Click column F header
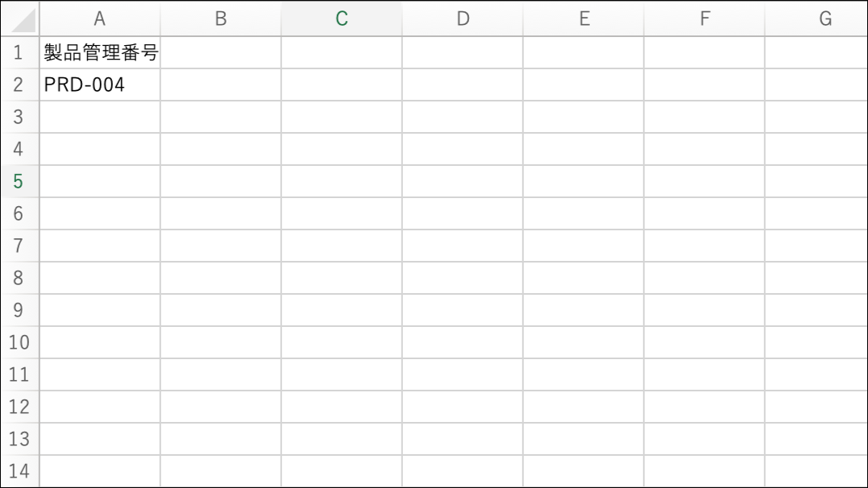 [704, 19]
